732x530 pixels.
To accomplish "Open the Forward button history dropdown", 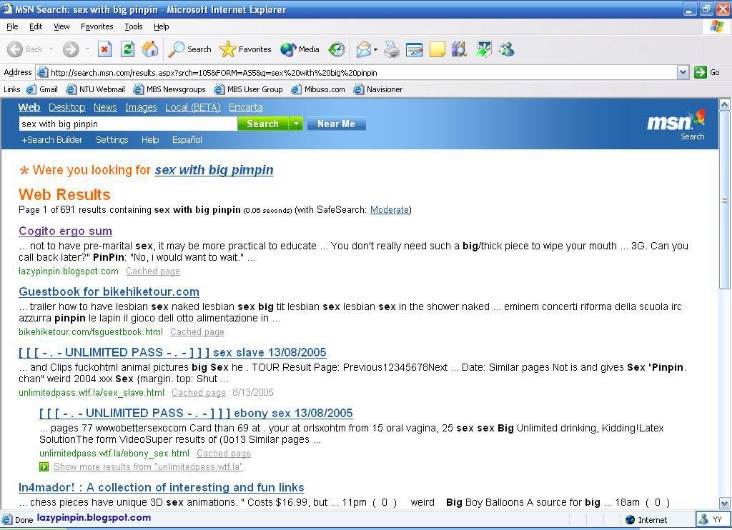I will click(87, 49).
